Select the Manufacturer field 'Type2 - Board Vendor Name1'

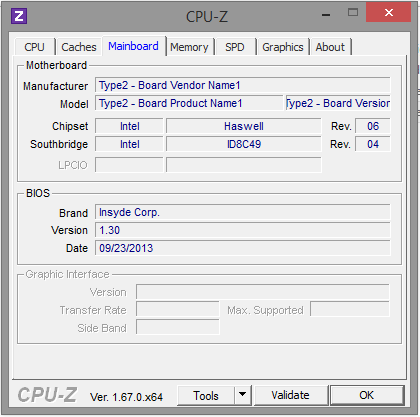click(x=243, y=85)
